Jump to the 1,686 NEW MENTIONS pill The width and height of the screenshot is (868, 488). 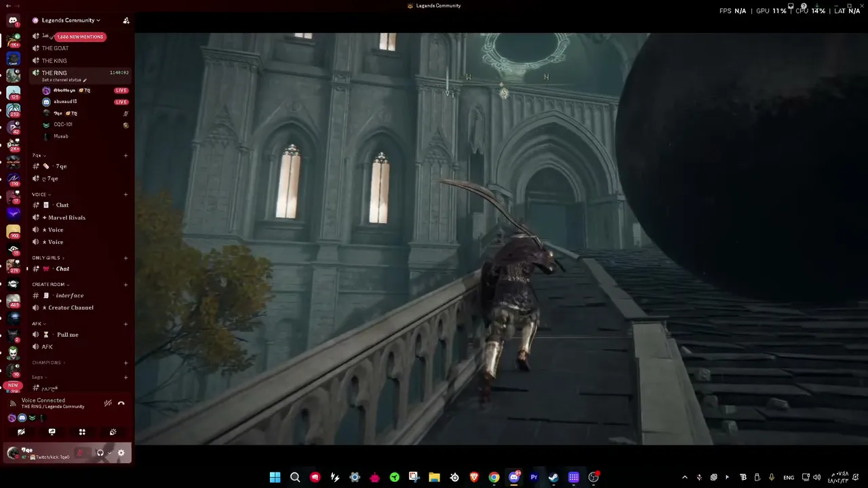[80, 37]
